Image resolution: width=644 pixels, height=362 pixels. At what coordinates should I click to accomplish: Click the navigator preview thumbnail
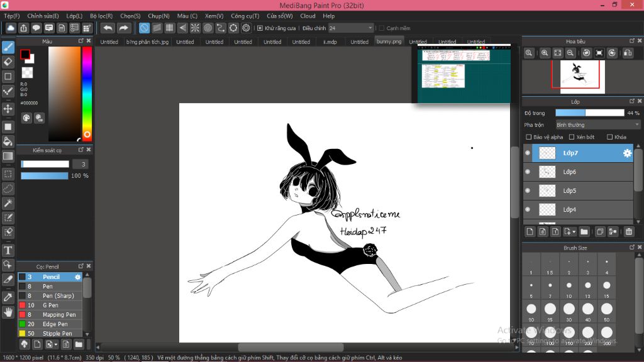(582, 77)
